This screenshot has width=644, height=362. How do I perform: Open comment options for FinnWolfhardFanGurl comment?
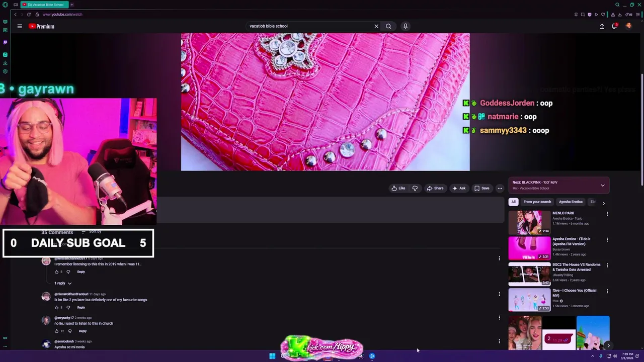point(499,294)
